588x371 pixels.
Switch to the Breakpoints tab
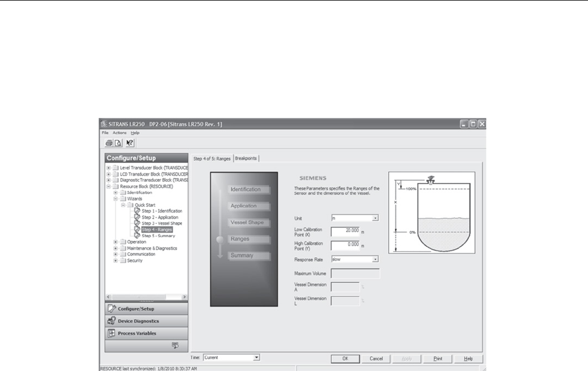[x=246, y=158]
